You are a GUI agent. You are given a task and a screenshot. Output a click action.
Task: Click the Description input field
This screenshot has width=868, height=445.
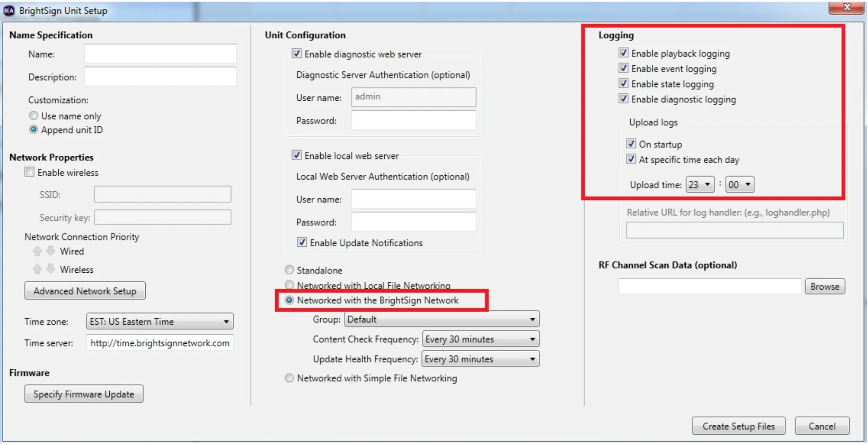point(160,76)
